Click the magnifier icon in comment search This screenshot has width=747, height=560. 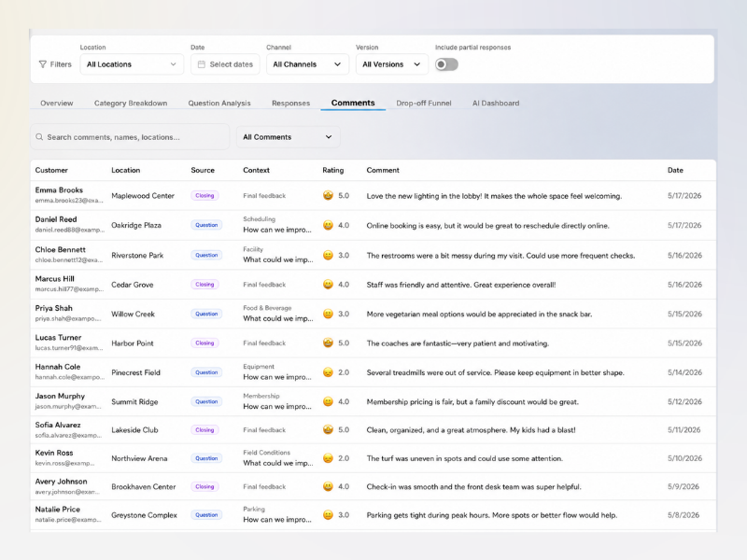coord(39,137)
